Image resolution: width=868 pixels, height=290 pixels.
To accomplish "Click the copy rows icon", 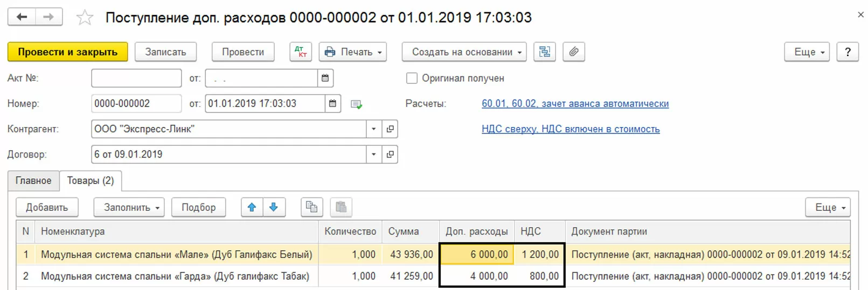I will [311, 207].
